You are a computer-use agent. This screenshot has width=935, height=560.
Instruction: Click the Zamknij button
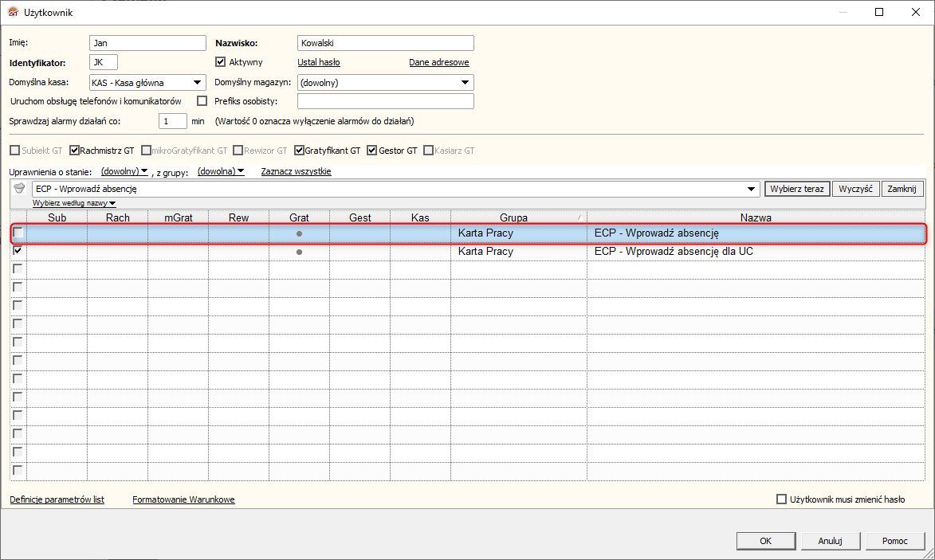[902, 189]
